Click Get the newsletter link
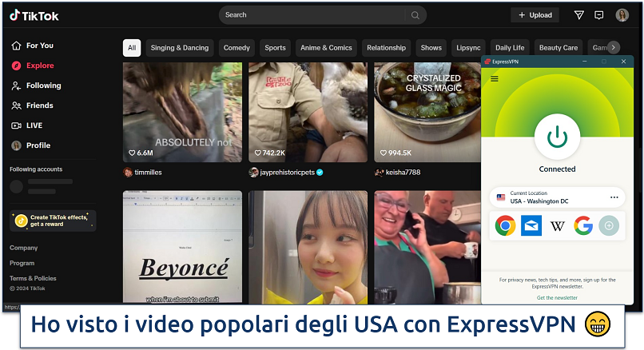This screenshot has width=644, height=350. pyautogui.click(x=557, y=297)
